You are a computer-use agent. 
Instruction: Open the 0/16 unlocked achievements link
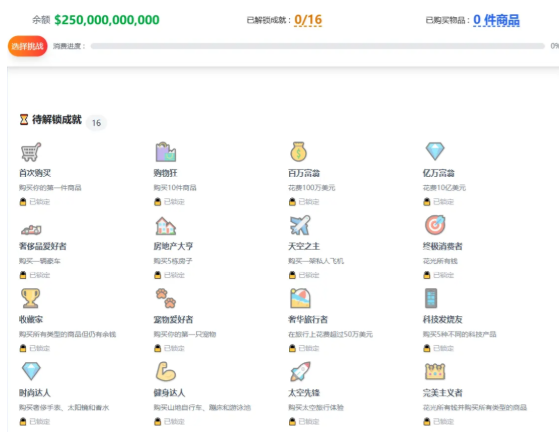click(x=308, y=20)
